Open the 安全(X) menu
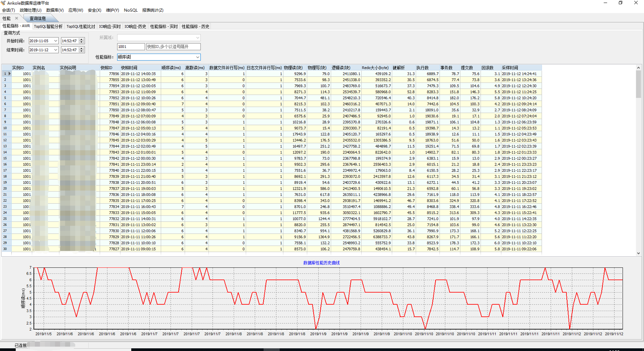 click(x=94, y=10)
